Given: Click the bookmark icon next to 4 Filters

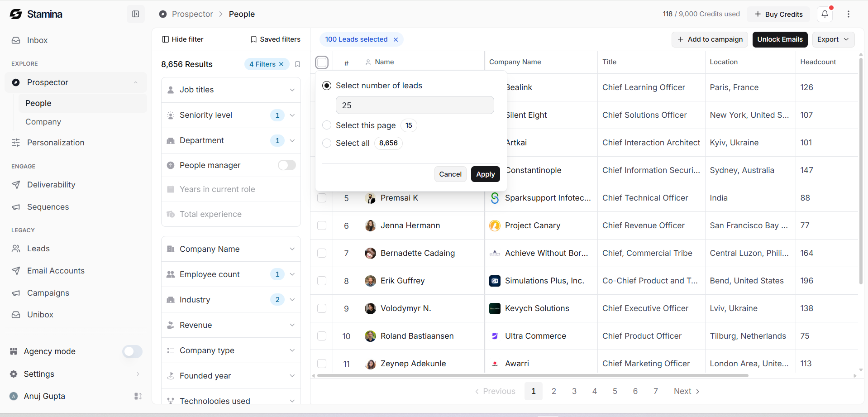Looking at the screenshot, I should pos(297,64).
